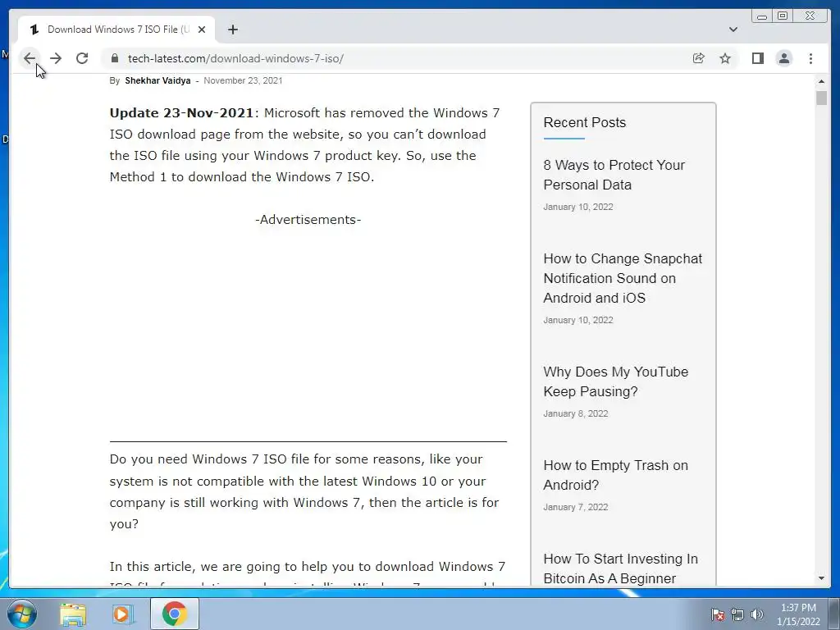Open author link Shekhar Vaidya

tap(157, 80)
